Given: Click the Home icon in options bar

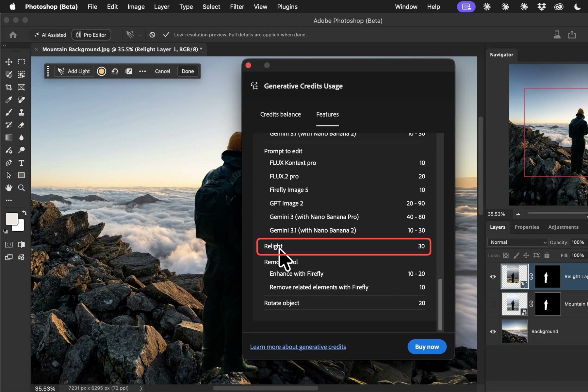Looking at the screenshot, I should click(x=13, y=35).
